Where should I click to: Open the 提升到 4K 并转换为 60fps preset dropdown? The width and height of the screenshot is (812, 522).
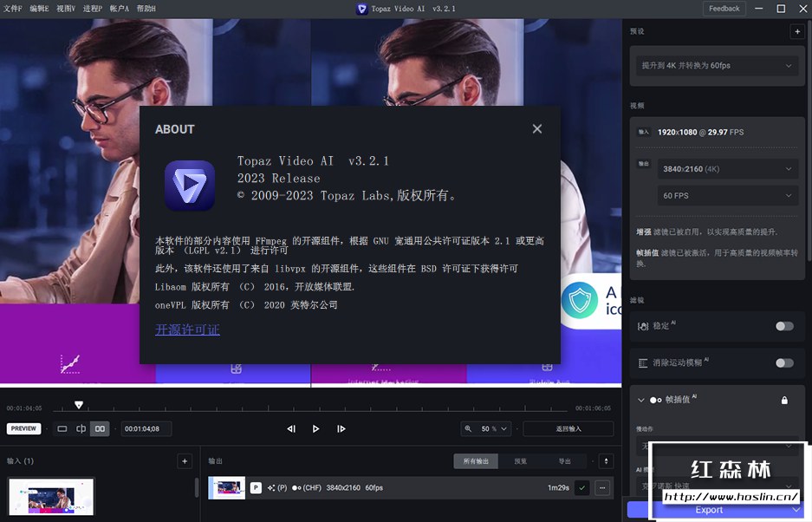717,65
